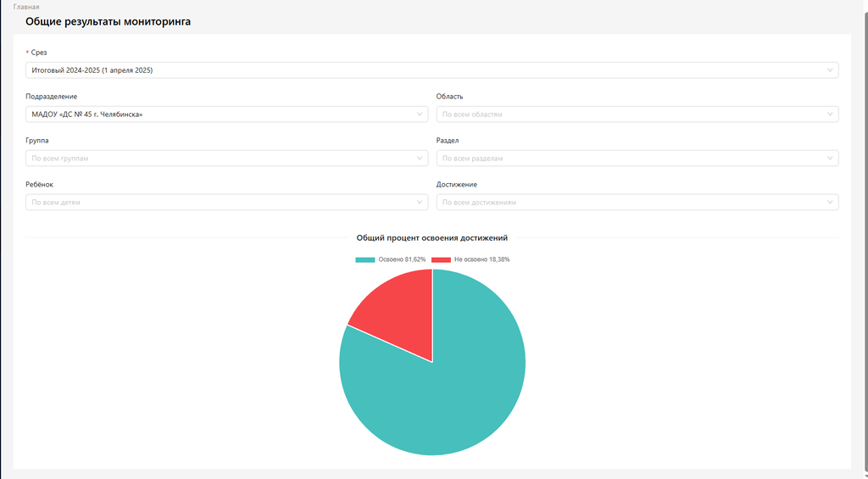Click the chevron arrow of Подразделение field
The height and width of the screenshot is (479, 868).
pos(420,114)
